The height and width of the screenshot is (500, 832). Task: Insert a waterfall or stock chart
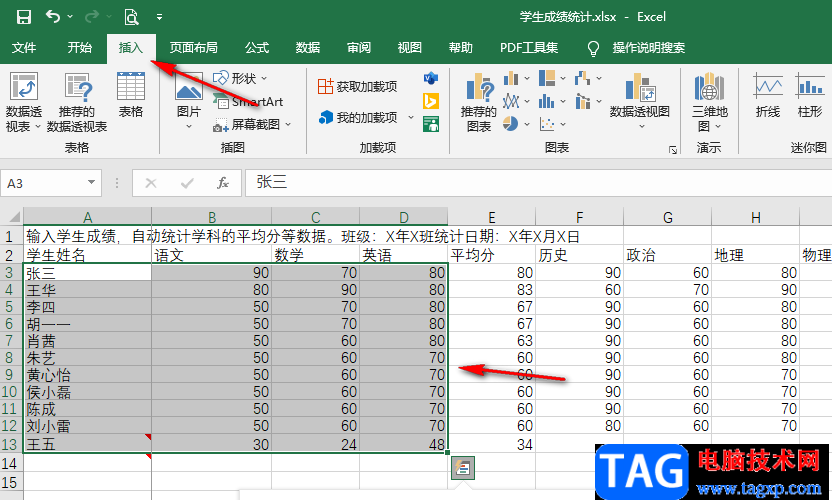583,79
